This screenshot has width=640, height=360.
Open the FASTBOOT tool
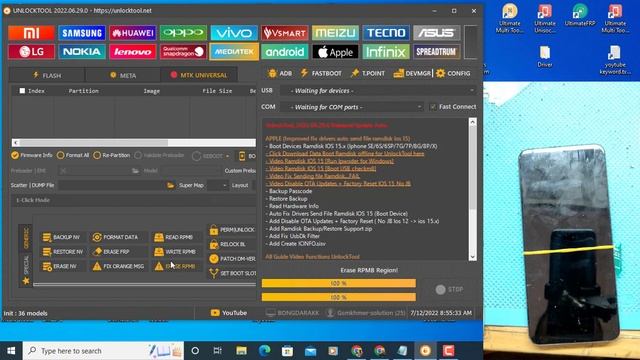(x=321, y=73)
